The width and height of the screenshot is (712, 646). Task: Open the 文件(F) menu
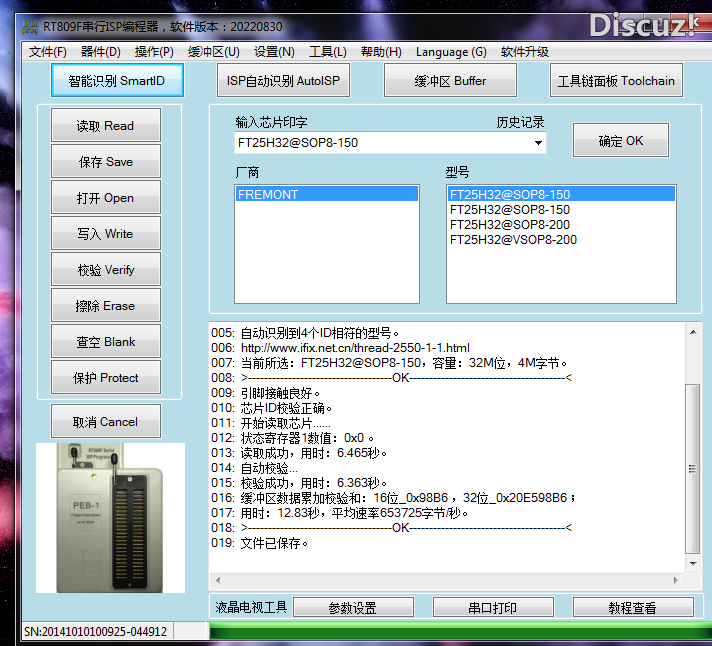48,52
